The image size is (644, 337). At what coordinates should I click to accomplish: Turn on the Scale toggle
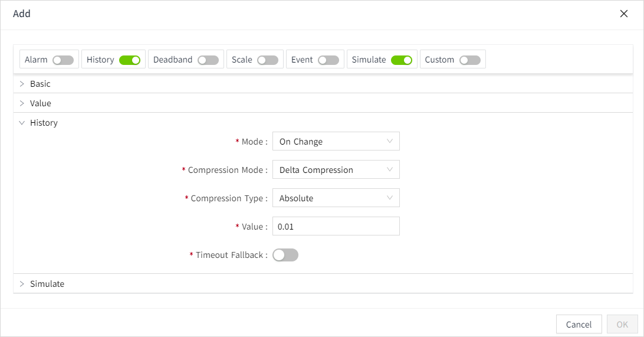tap(267, 60)
